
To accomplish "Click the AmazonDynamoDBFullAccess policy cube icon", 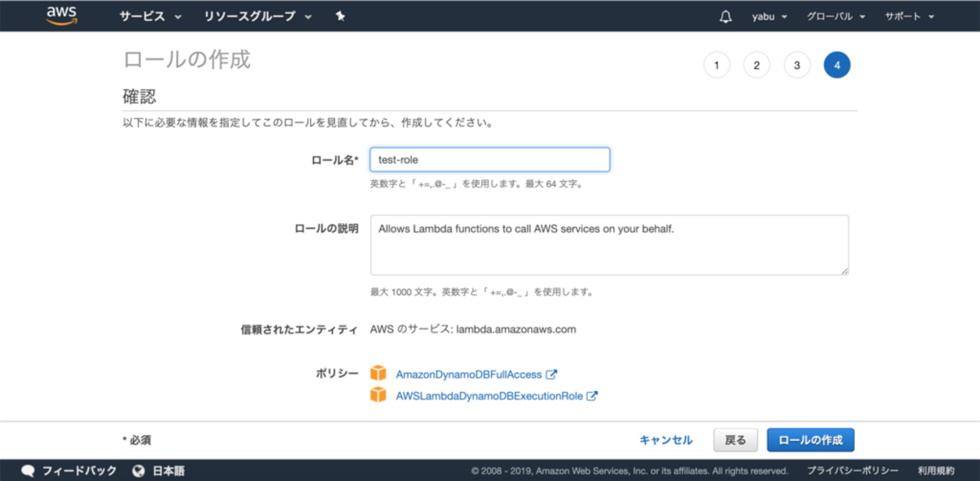I will tap(378, 374).
